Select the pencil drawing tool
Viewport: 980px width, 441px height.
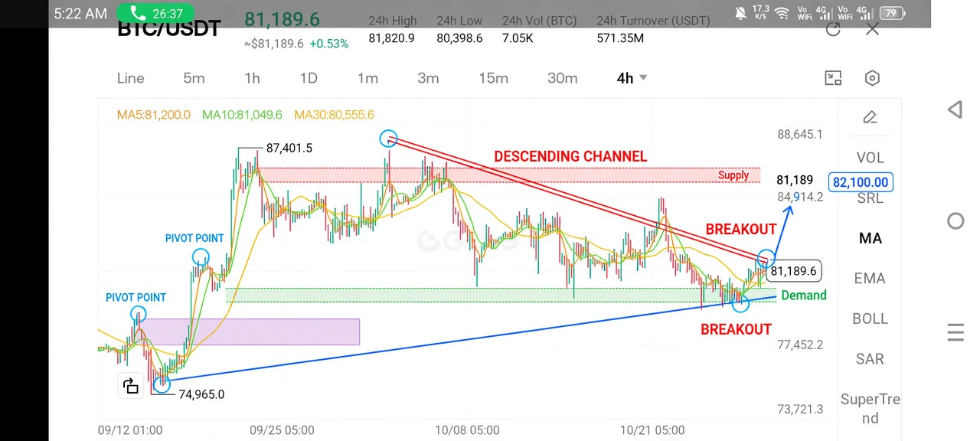870,117
